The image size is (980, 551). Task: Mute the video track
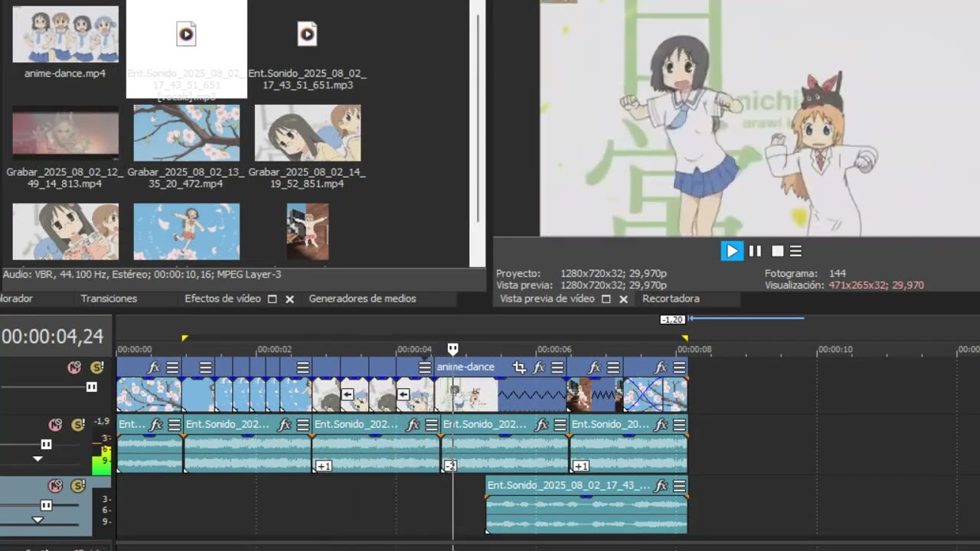(x=74, y=367)
